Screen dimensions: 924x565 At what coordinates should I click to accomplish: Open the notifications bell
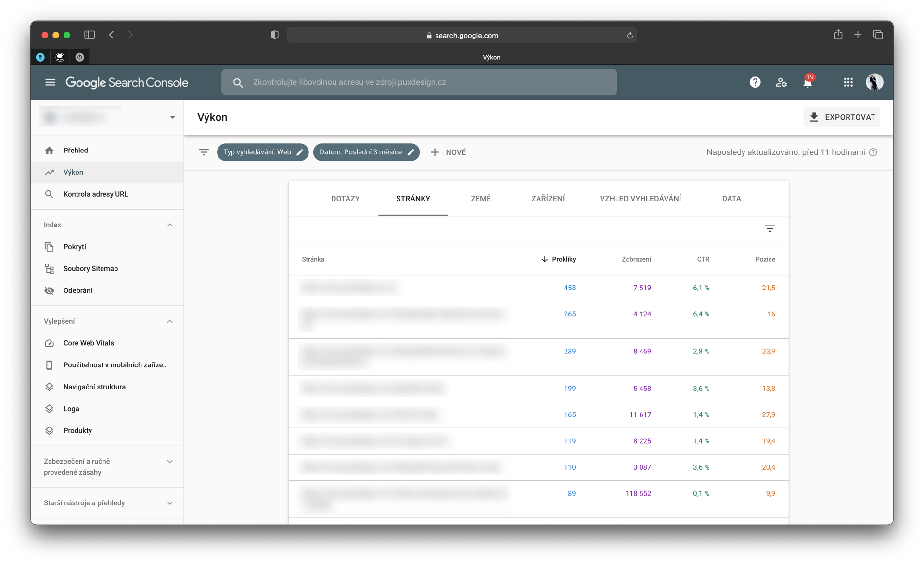click(808, 83)
